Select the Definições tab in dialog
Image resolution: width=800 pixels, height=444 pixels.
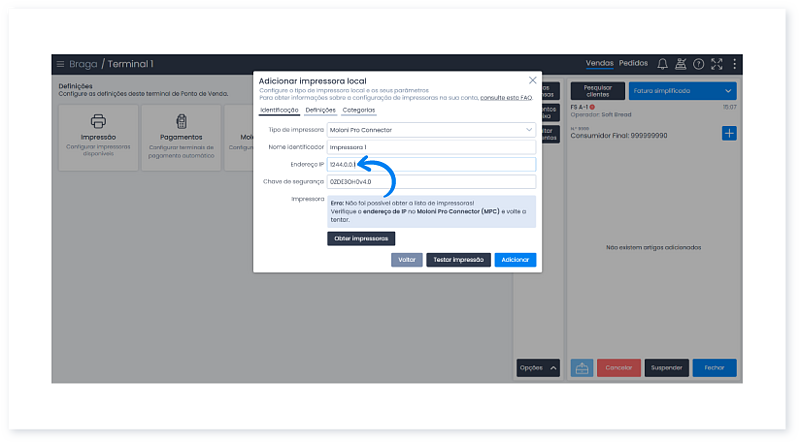[320, 110]
